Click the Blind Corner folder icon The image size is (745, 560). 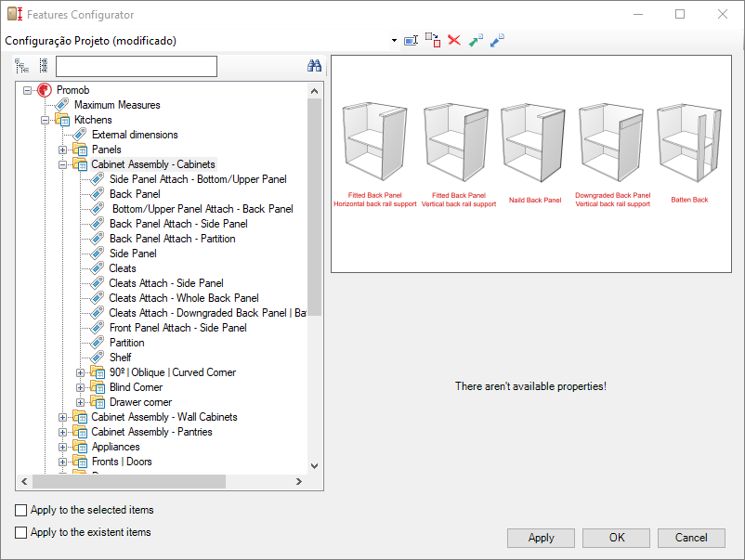(x=98, y=387)
